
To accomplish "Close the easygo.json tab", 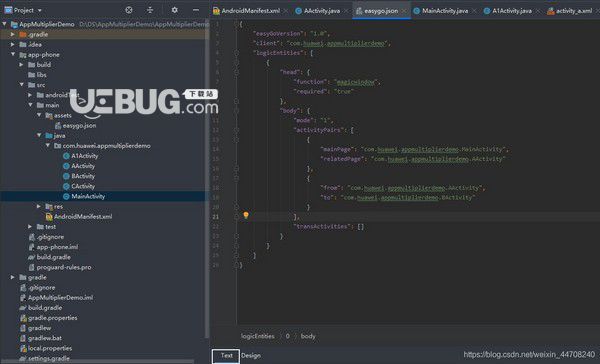I will [405, 11].
